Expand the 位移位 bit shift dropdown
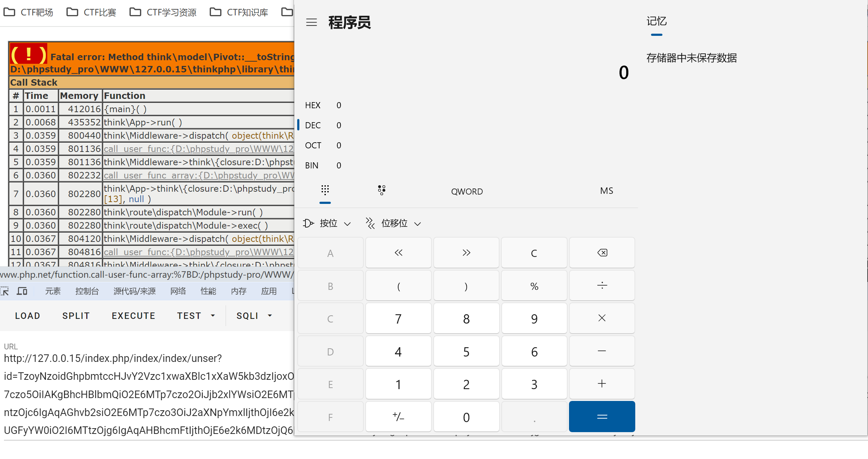The image size is (868, 459). click(x=393, y=224)
